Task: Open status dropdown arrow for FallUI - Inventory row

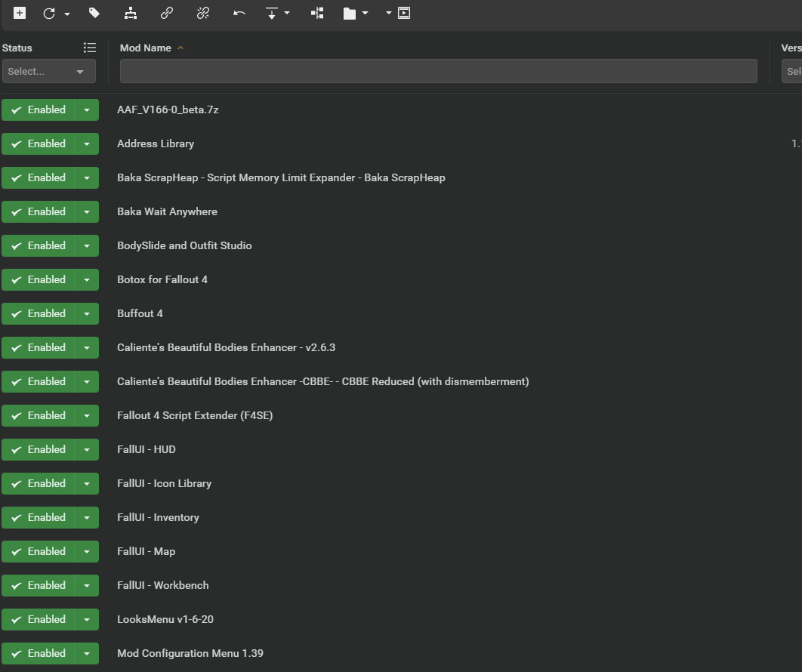Action: pyautogui.click(x=87, y=517)
